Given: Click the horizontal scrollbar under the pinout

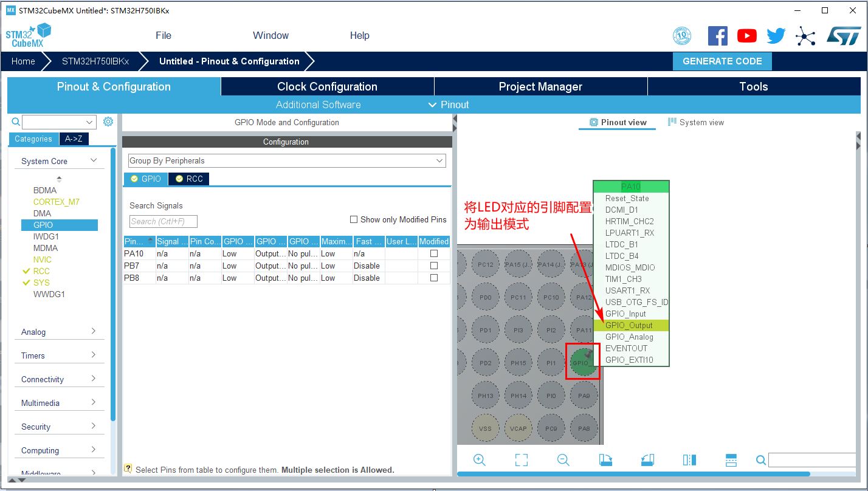Looking at the screenshot, I should click(x=632, y=474).
